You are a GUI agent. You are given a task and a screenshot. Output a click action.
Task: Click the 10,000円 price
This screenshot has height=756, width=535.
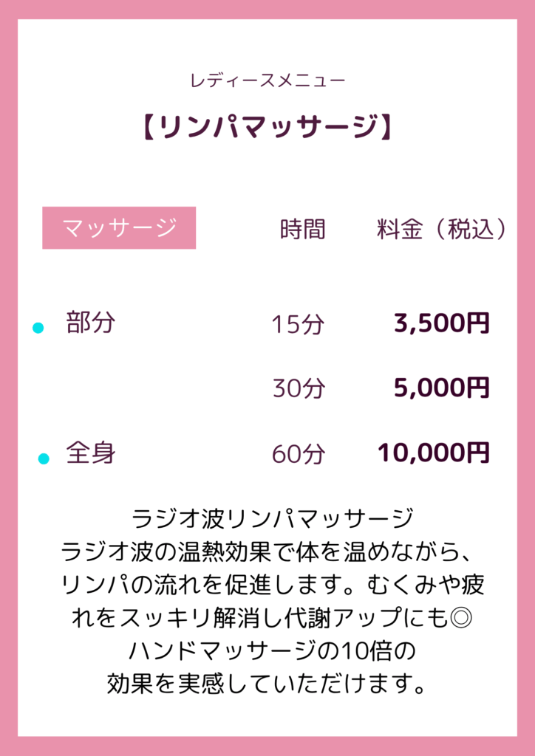tap(434, 453)
